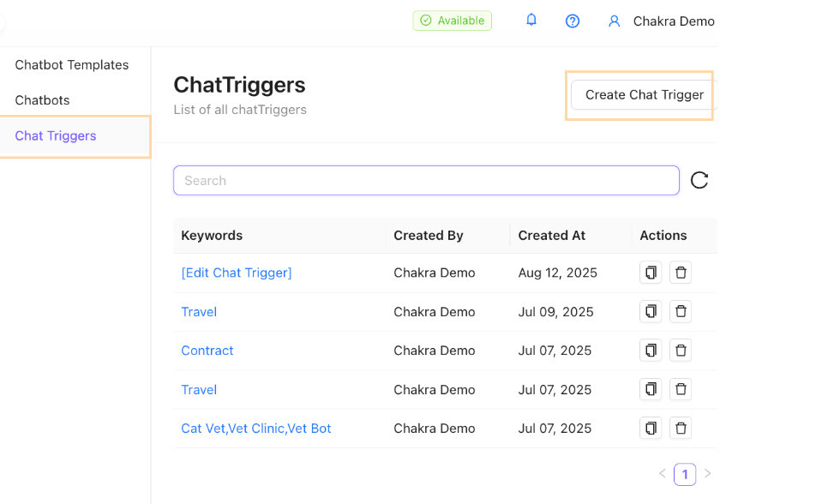
Task: Duplicate the Cat Vet,Vet Clinic,Vet Bot trigger
Action: pyautogui.click(x=650, y=428)
